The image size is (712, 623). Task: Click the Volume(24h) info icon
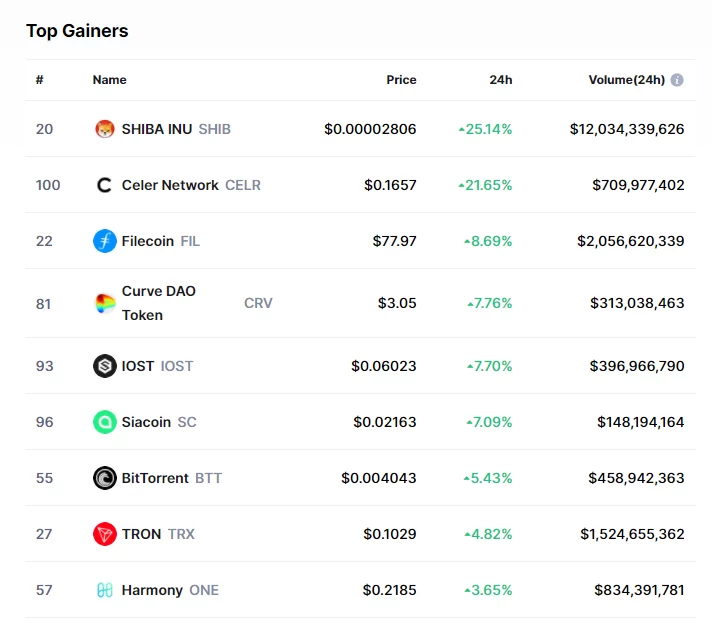coord(677,80)
